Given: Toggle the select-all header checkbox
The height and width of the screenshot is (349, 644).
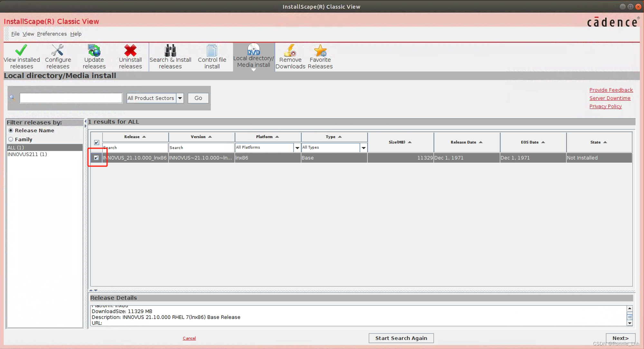Looking at the screenshot, I should pos(97,142).
